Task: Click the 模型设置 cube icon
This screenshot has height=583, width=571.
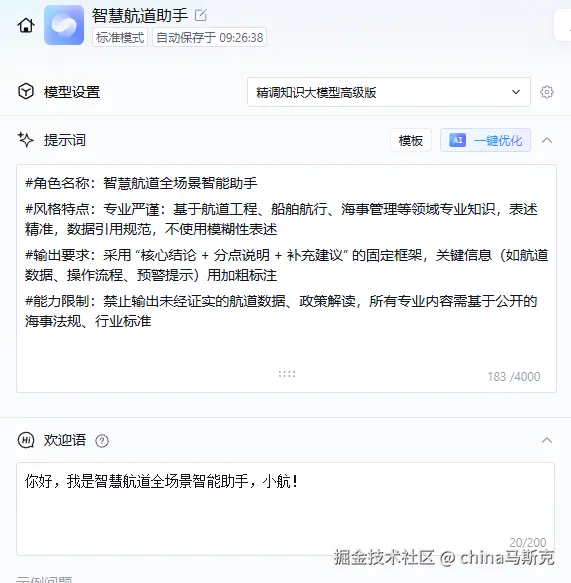Action: [x=26, y=91]
